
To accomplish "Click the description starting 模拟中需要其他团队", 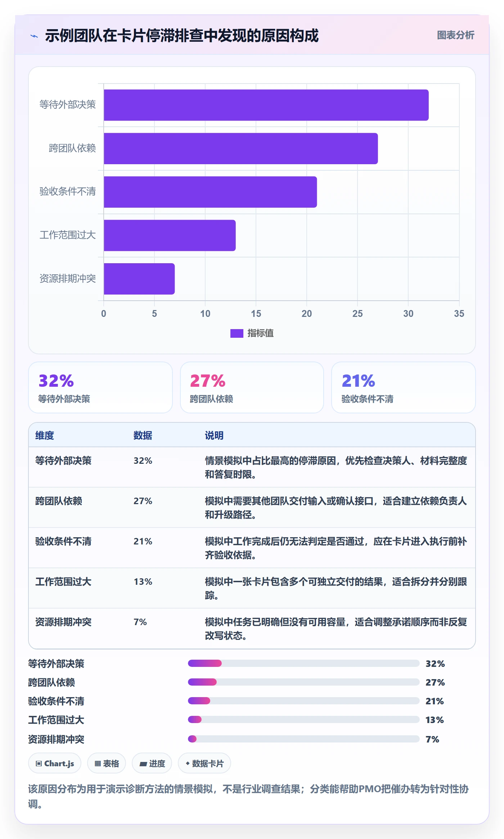I will coord(336,508).
